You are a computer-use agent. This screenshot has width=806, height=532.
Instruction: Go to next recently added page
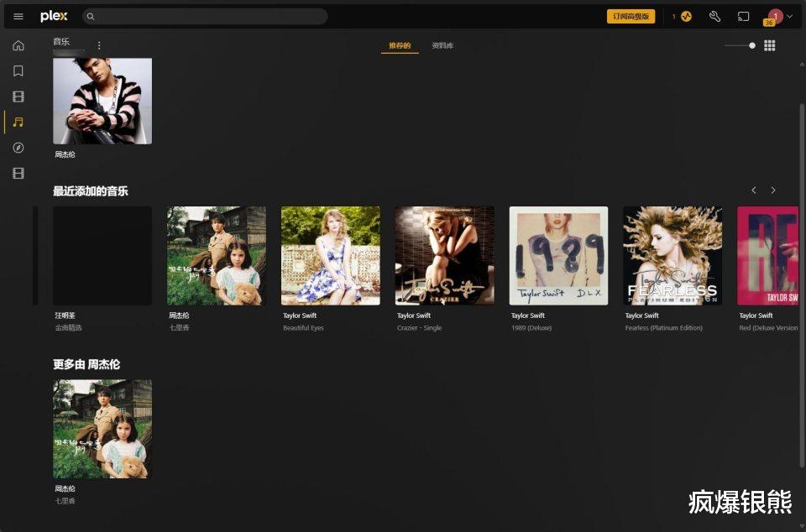(773, 190)
